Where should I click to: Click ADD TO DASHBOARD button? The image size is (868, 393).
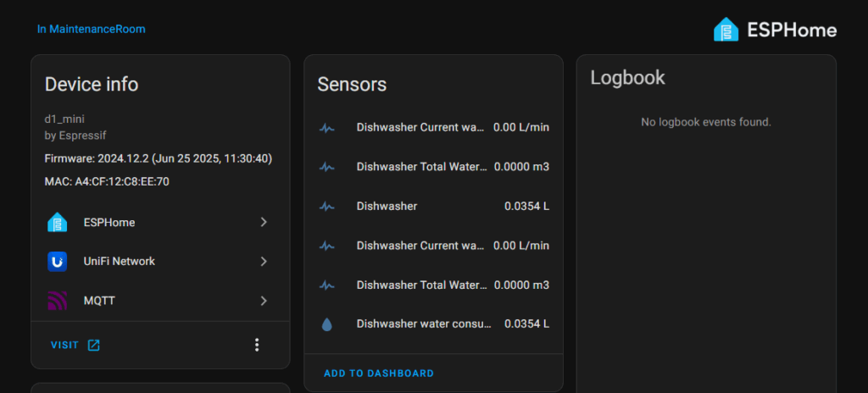click(x=379, y=373)
